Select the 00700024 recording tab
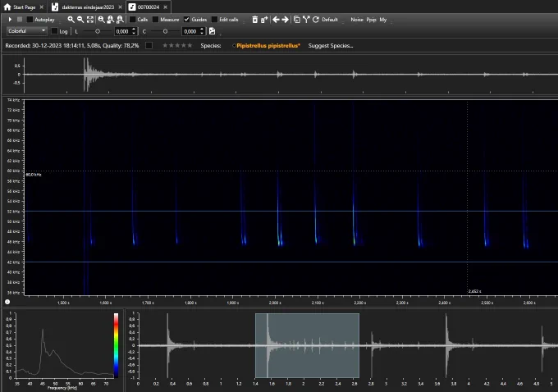 (x=149, y=7)
